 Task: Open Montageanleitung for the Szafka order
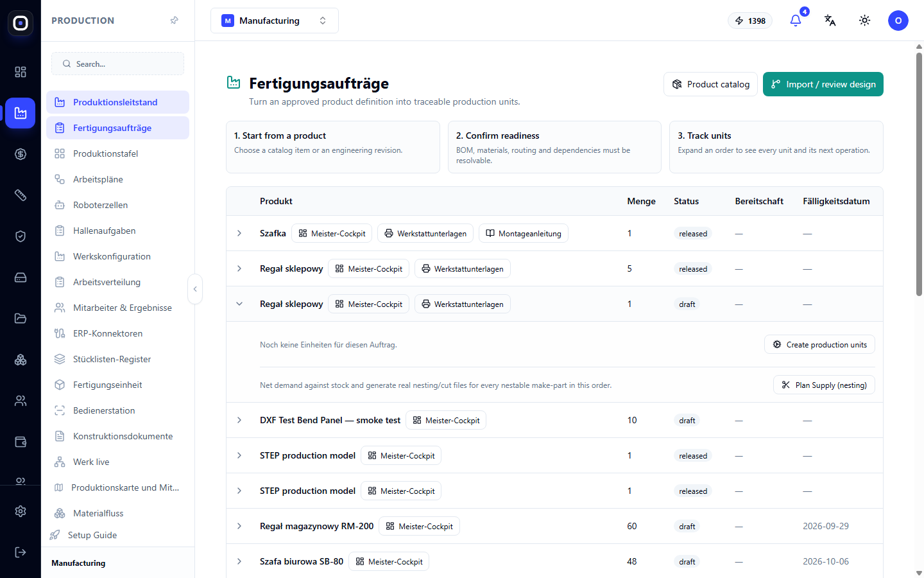pyautogui.click(x=524, y=233)
